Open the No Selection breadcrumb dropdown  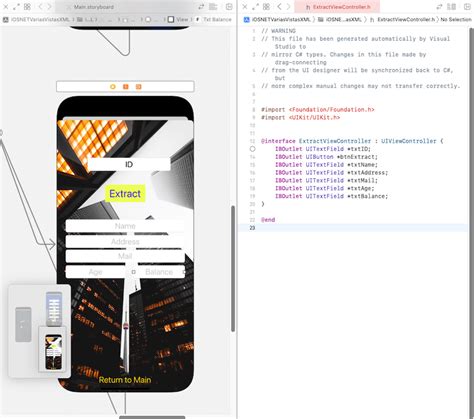click(x=456, y=20)
